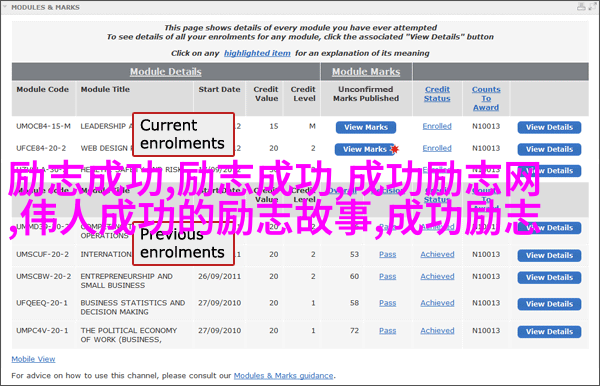Switch to Mobile View

click(33, 359)
